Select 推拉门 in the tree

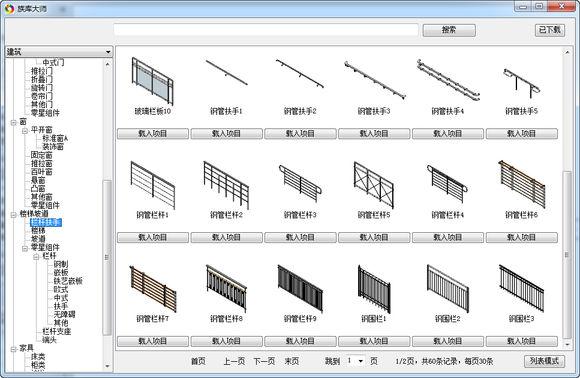point(41,71)
